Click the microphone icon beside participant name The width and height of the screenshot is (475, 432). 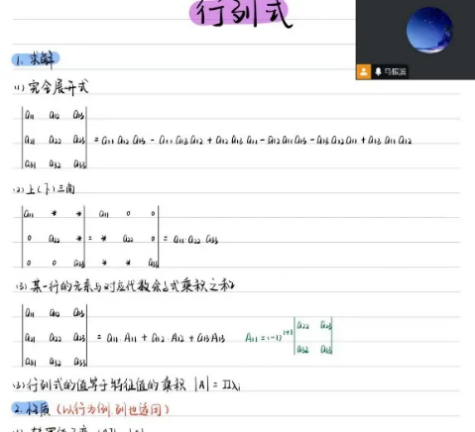pyautogui.click(x=378, y=72)
